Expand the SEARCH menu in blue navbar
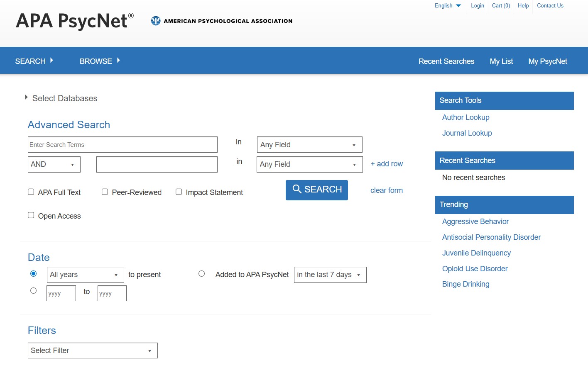Viewport: 588px width, 370px height. 34,61
